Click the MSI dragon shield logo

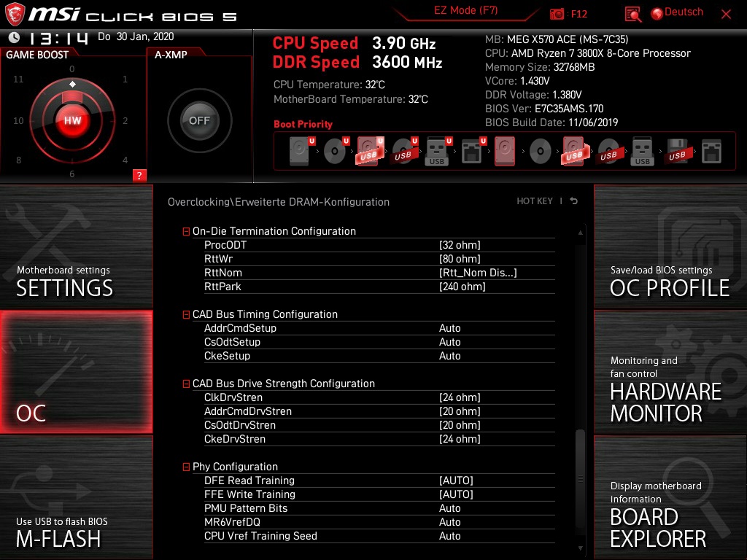click(x=15, y=14)
